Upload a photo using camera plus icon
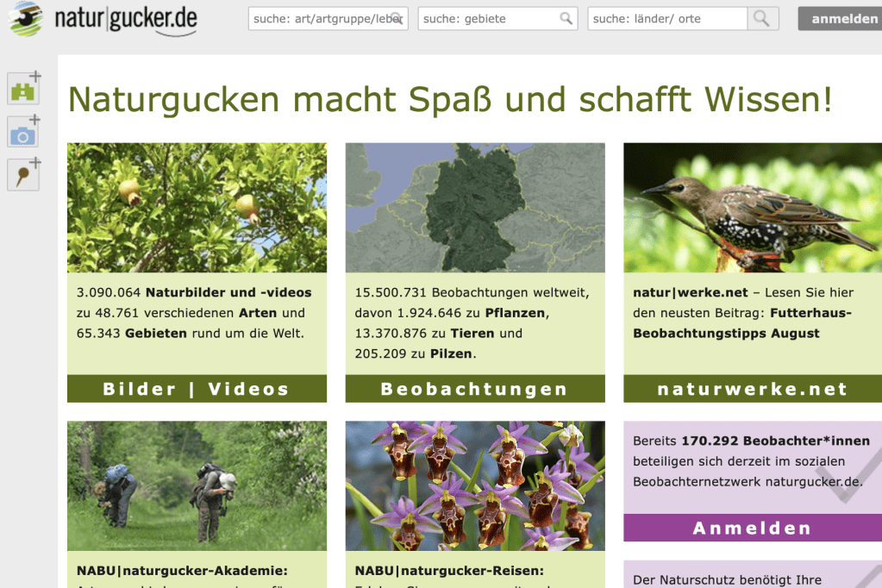 click(x=23, y=130)
